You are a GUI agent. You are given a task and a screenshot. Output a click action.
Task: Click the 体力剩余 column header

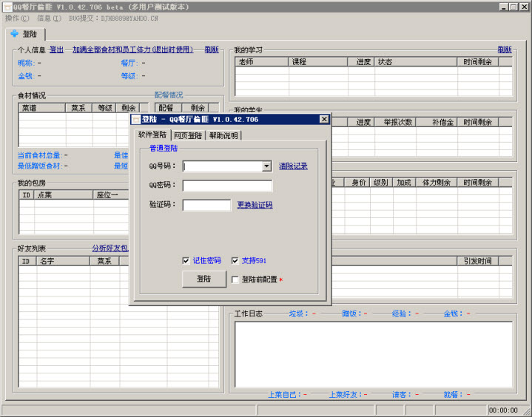point(437,183)
